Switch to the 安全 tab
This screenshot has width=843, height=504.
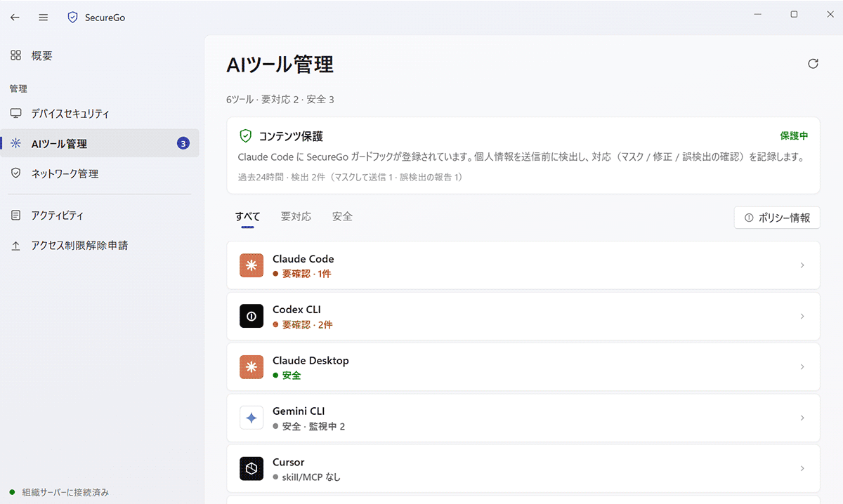pos(342,217)
